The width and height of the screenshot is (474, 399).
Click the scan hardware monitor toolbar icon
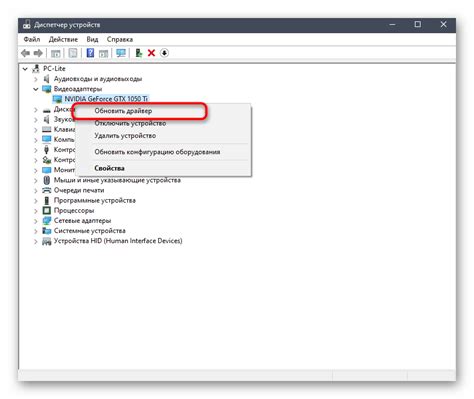click(x=121, y=53)
